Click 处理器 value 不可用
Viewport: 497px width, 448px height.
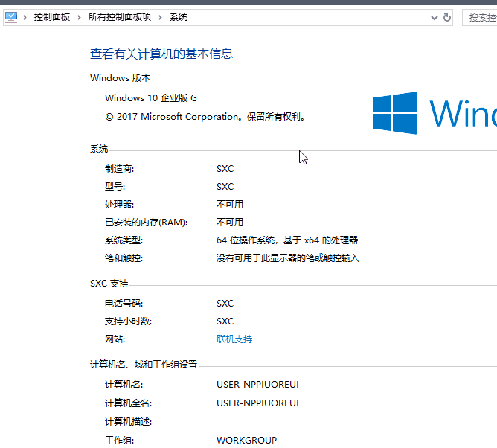click(229, 204)
